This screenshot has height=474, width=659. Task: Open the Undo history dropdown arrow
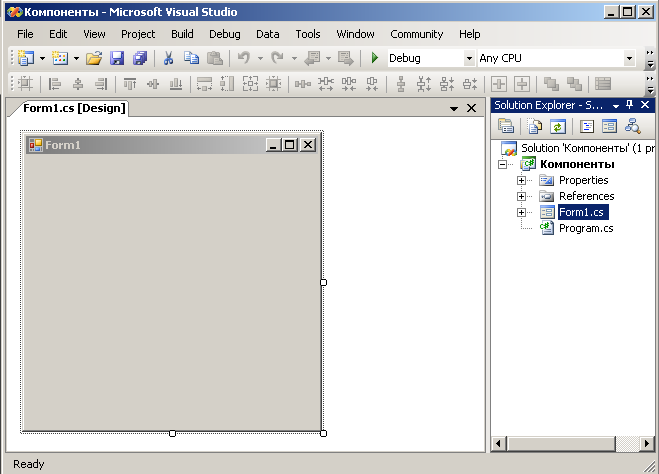(260, 58)
